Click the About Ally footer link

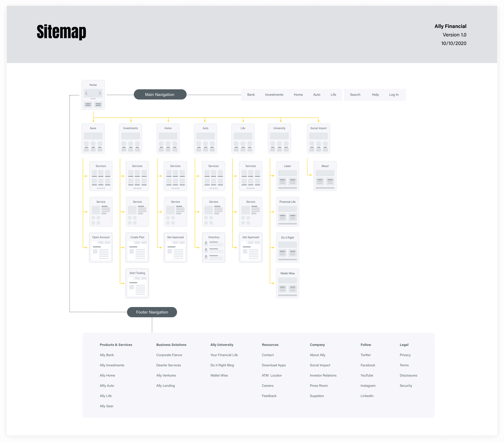tap(318, 355)
